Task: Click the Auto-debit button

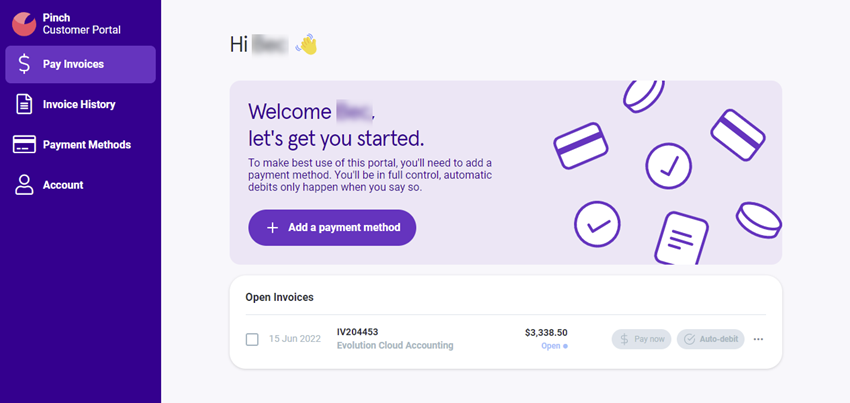Action: (x=711, y=339)
